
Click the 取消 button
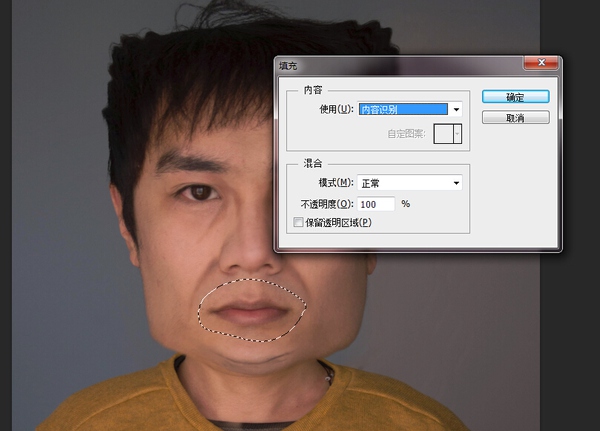point(515,118)
